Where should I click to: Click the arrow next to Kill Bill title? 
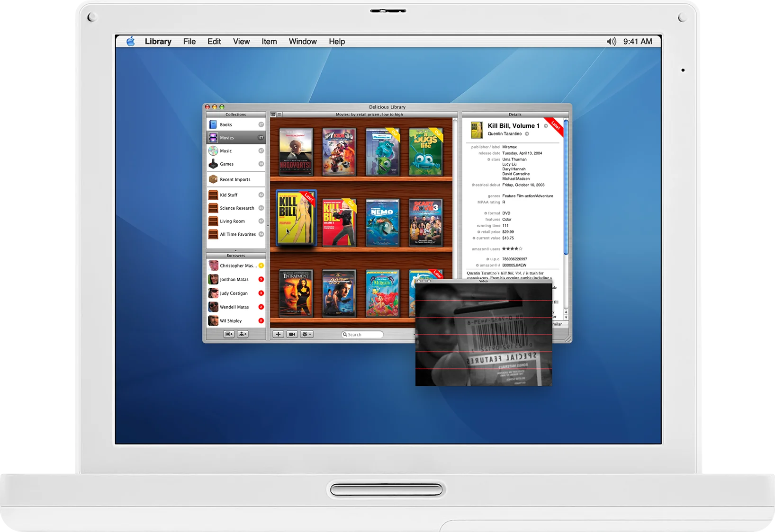(x=546, y=126)
